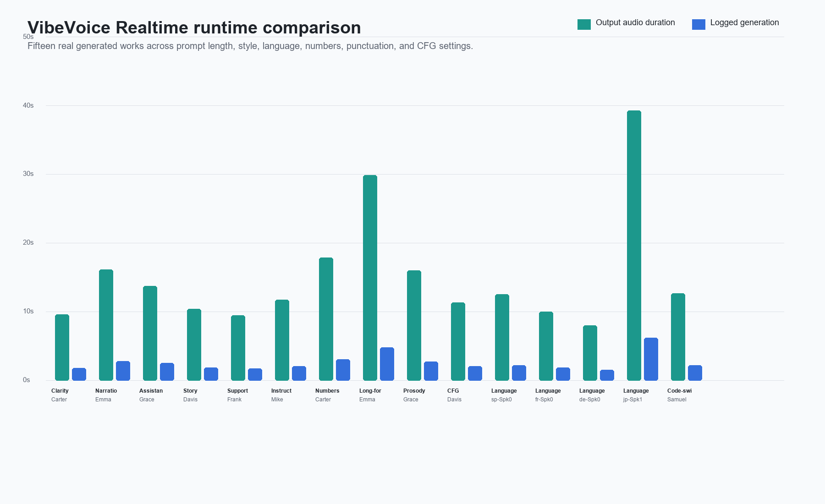Click the chart title 'VibeVoice Realtime runtime comparison'
This screenshot has width=825, height=504.
coord(194,27)
